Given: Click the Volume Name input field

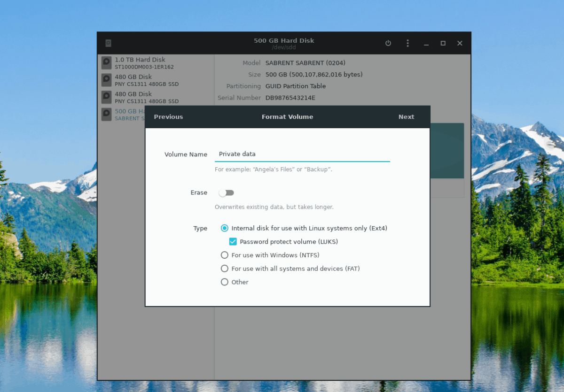Looking at the screenshot, I should click(302, 154).
